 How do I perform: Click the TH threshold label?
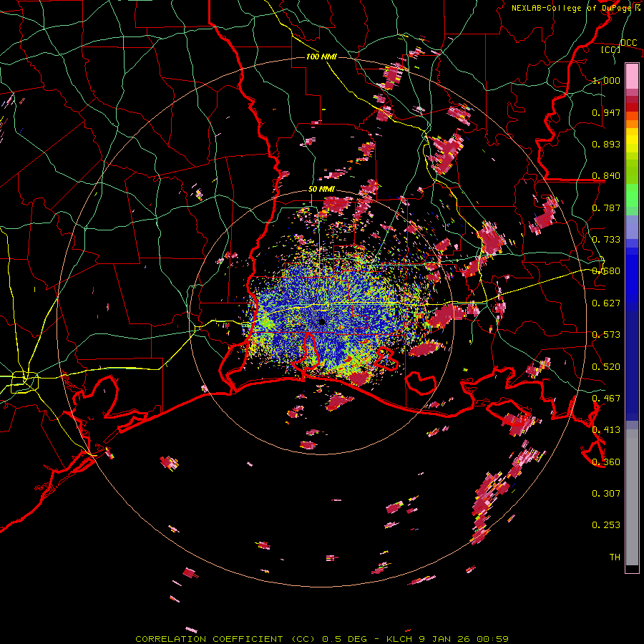tap(615, 557)
